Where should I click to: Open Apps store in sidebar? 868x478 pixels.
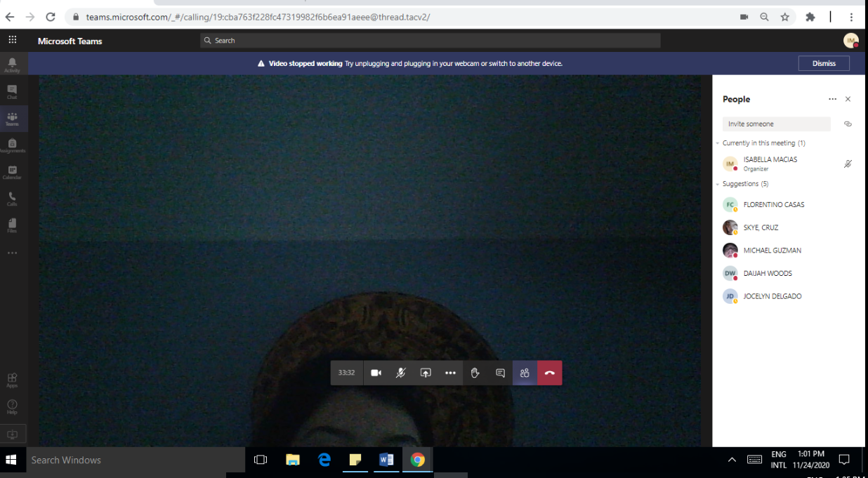pos(12,380)
